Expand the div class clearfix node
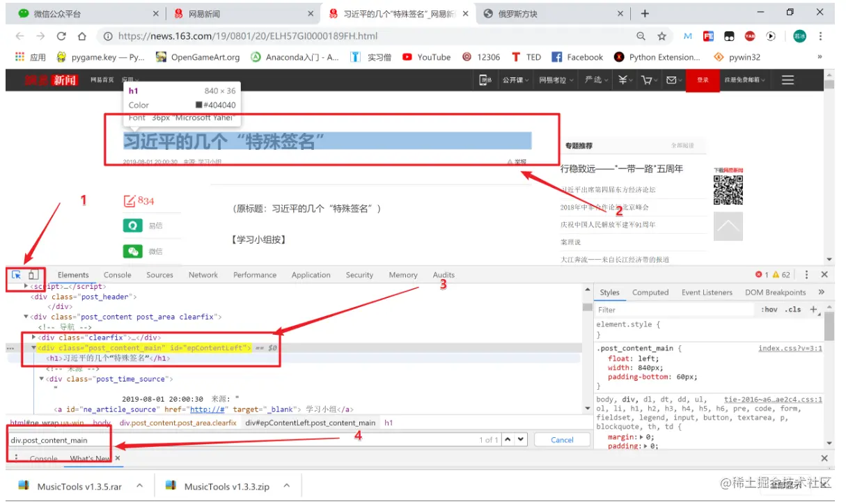This screenshot has height=504, width=846. 34,337
